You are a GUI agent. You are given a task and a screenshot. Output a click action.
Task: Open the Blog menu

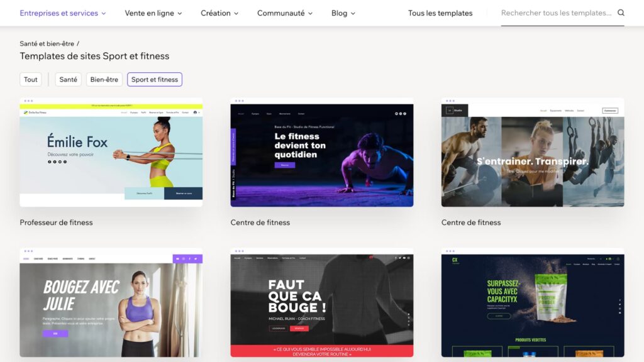pyautogui.click(x=343, y=13)
